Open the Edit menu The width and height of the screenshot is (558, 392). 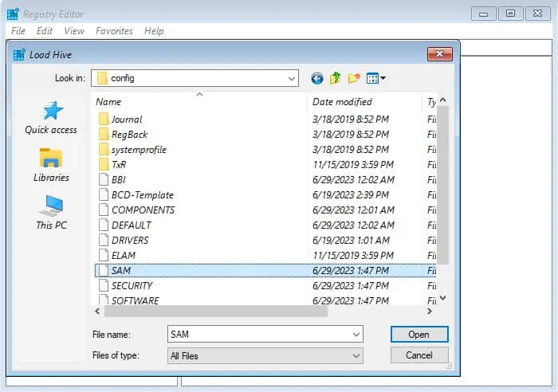[x=45, y=31]
